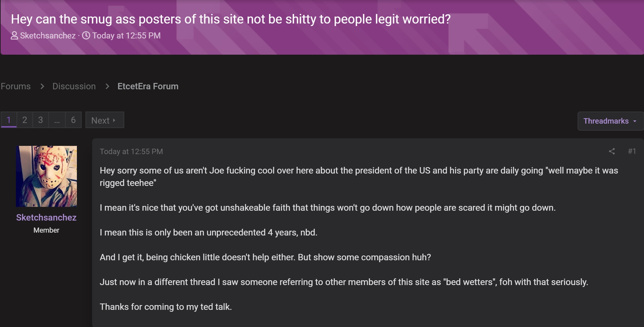Jump to page 6 of the thread
This screenshot has height=327, width=644.
point(73,120)
